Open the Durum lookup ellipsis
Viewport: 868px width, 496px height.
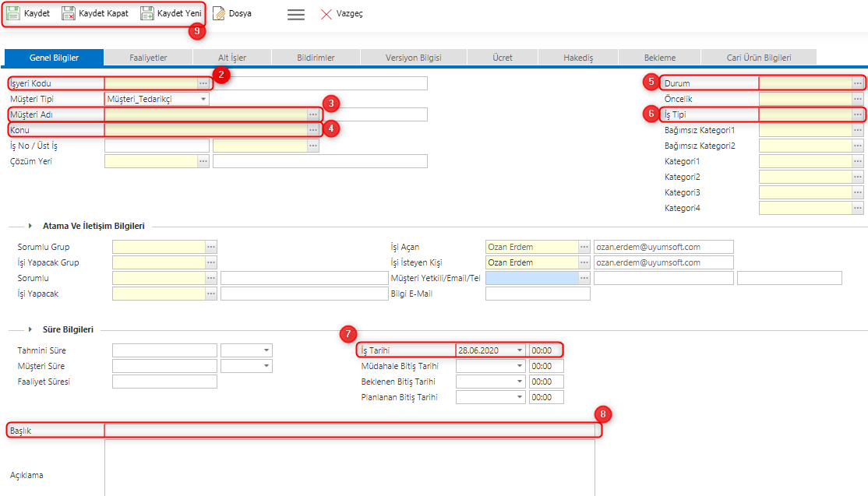[x=856, y=83]
